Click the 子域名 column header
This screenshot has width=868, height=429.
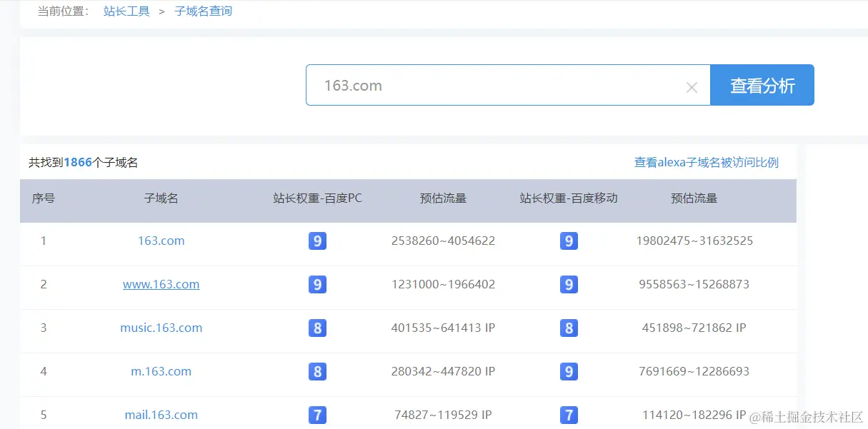(161, 198)
